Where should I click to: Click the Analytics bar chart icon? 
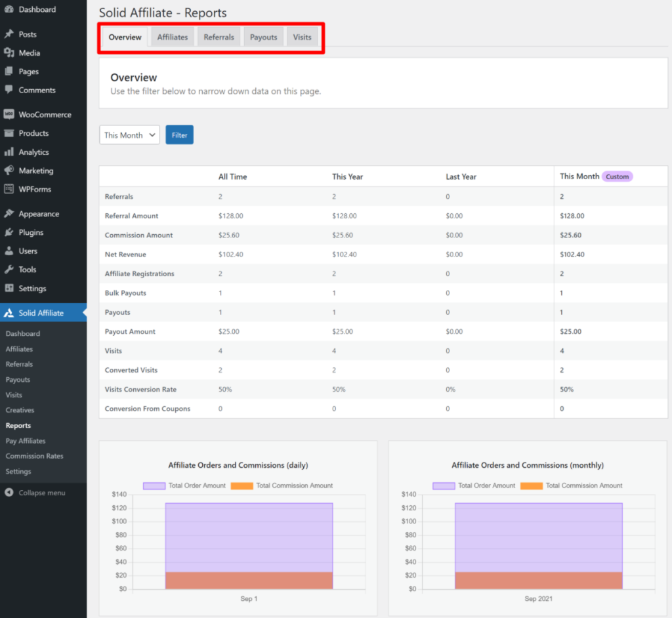tap(9, 152)
